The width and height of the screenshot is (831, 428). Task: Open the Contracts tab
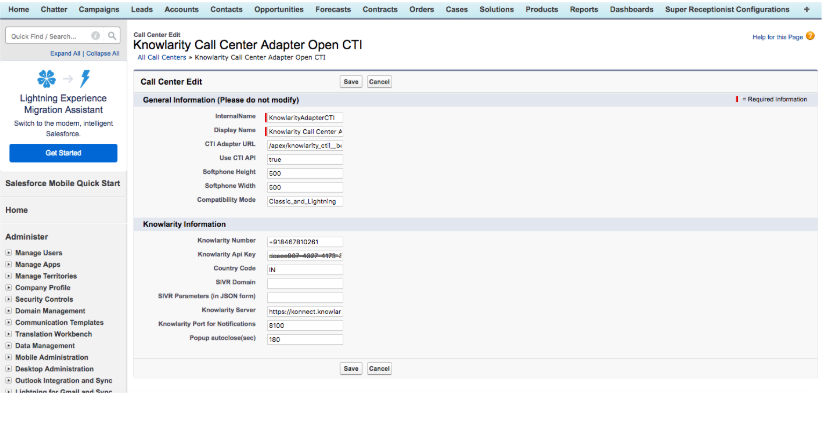click(x=380, y=10)
